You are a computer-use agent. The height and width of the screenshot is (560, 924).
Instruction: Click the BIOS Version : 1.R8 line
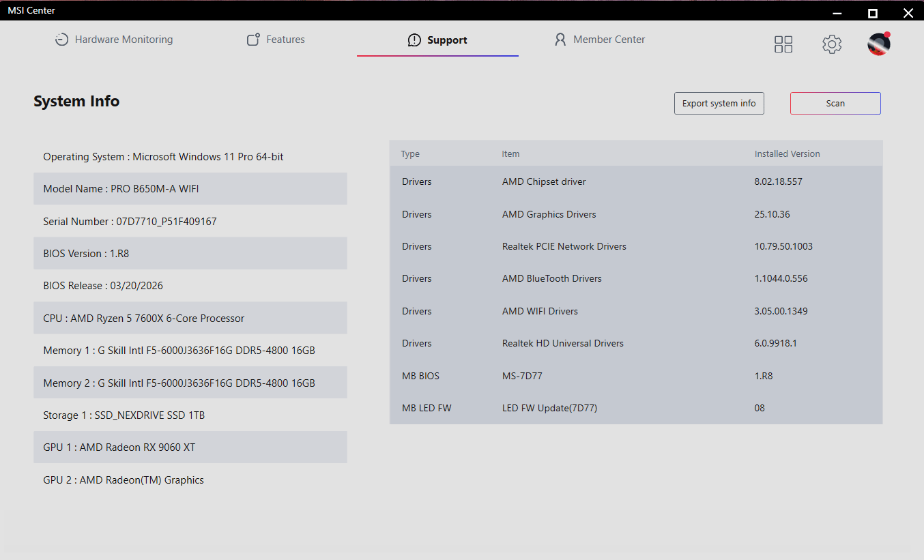coord(190,254)
